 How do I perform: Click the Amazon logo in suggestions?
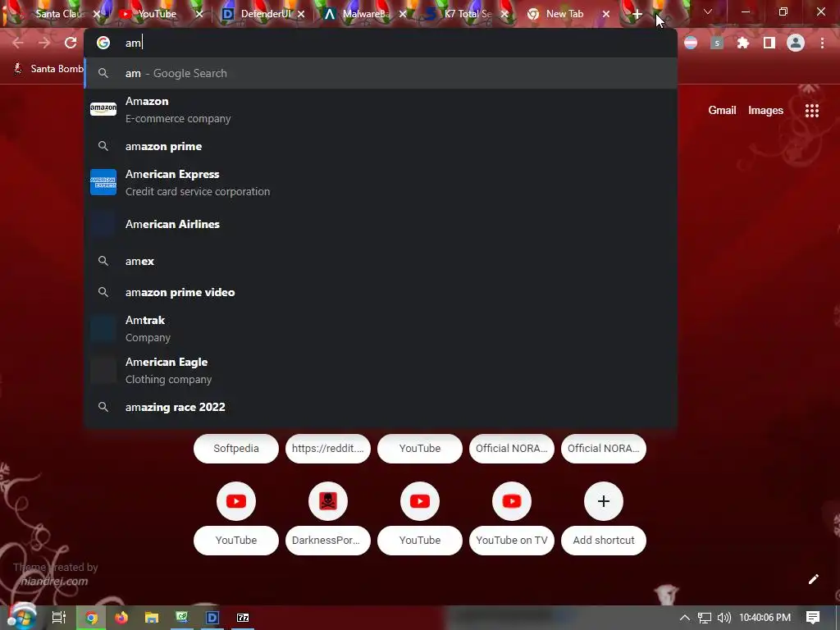click(x=103, y=109)
